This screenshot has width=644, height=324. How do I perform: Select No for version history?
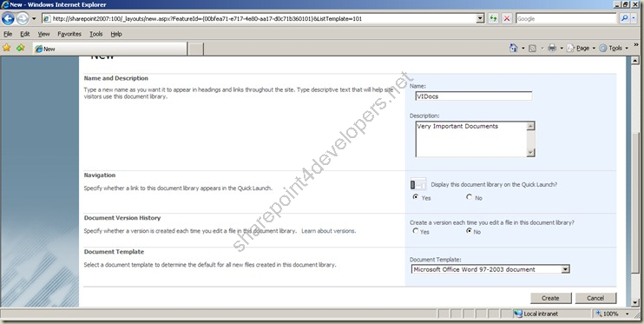coord(469,231)
